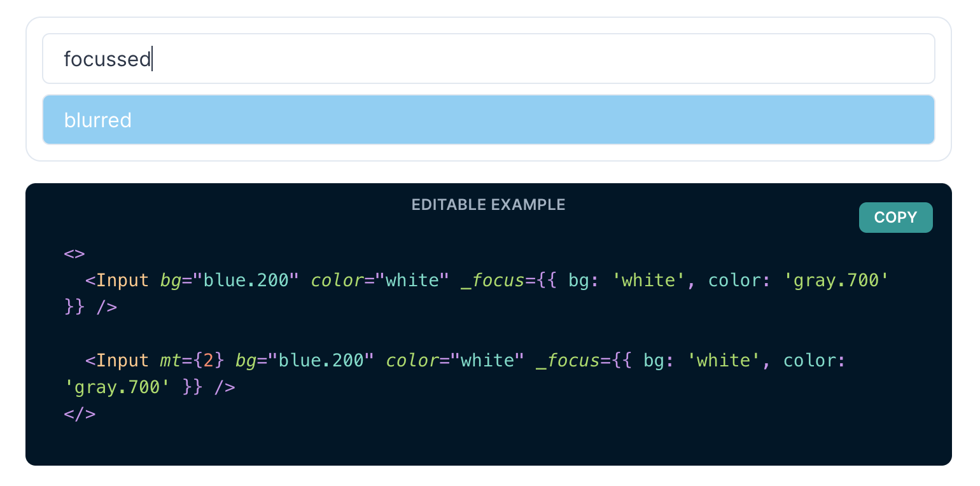The height and width of the screenshot is (486, 980).
Task: Place cursor after the word focussed
Action: coord(152,59)
